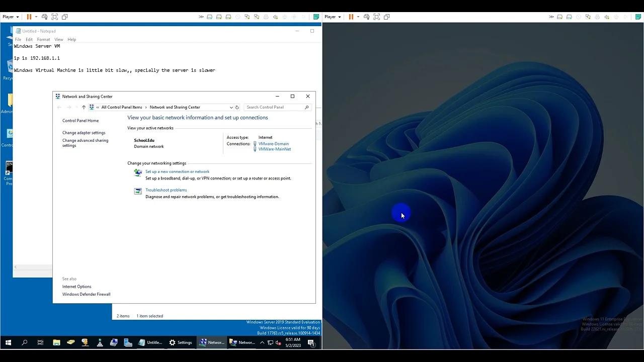Open the Player menu dropdown
The height and width of the screenshot is (362, 644).
pos(10,17)
